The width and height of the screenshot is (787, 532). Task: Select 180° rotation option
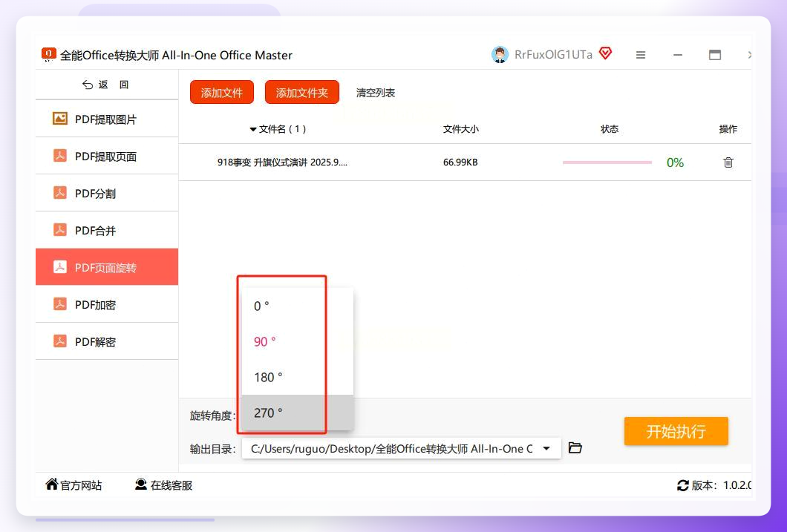click(x=298, y=377)
